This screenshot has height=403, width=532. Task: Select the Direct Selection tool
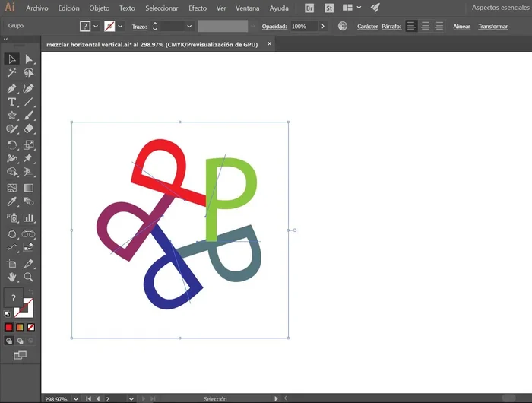click(29, 59)
